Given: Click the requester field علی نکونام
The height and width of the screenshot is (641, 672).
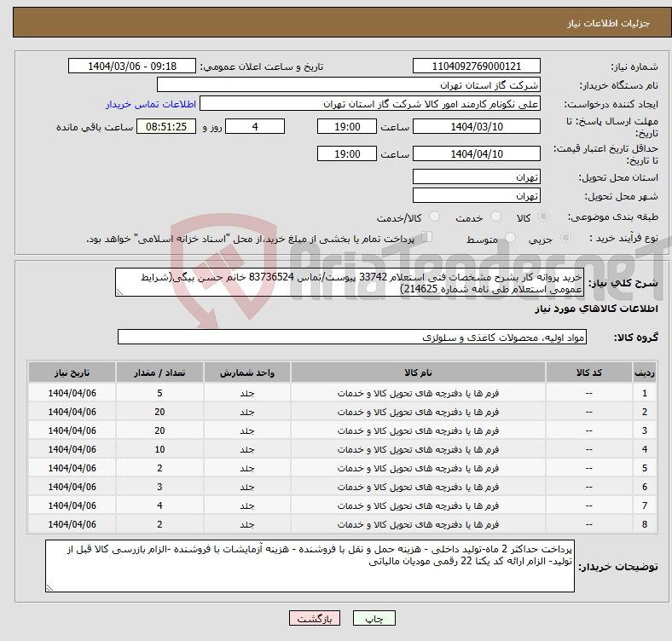Looking at the screenshot, I should point(370,104).
